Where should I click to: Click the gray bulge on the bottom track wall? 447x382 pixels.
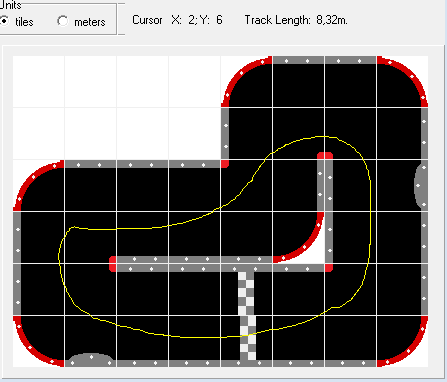pos(91,360)
